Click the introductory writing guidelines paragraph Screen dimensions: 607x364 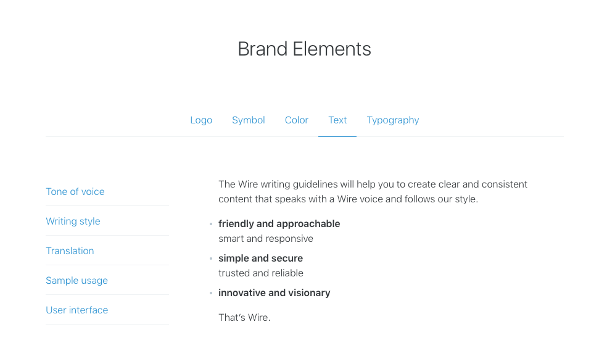[373, 191]
